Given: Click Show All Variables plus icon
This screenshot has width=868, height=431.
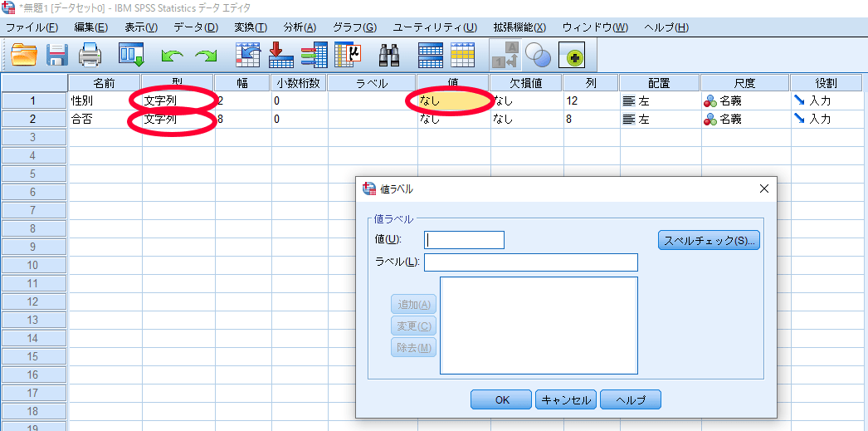Looking at the screenshot, I should 571,56.
